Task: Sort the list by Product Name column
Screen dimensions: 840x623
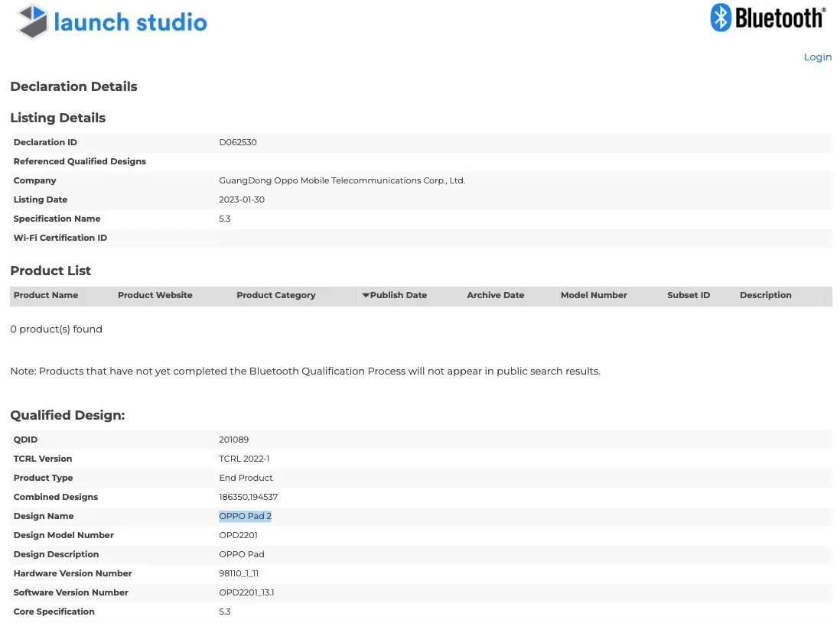Action: coord(46,295)
